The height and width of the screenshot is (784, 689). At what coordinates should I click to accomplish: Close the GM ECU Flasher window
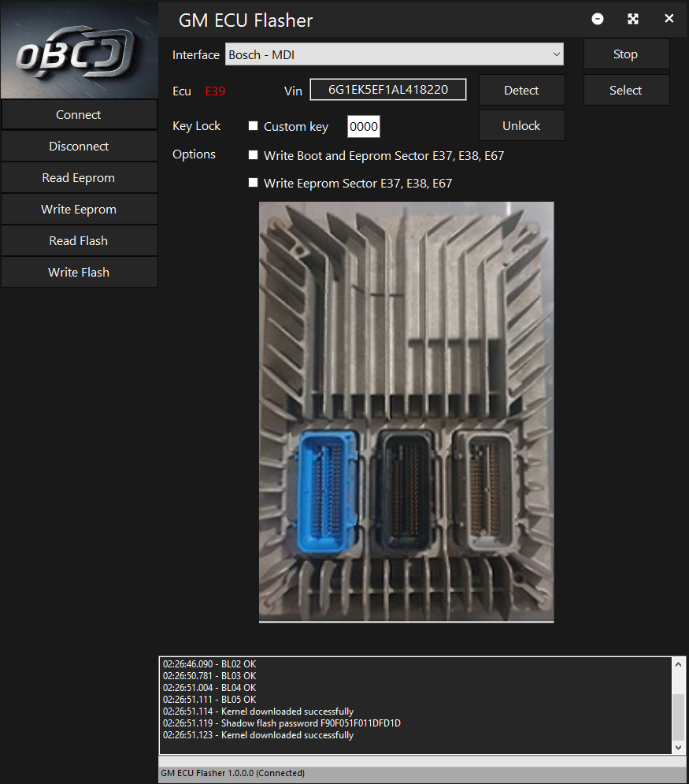(x=669, y=18)
